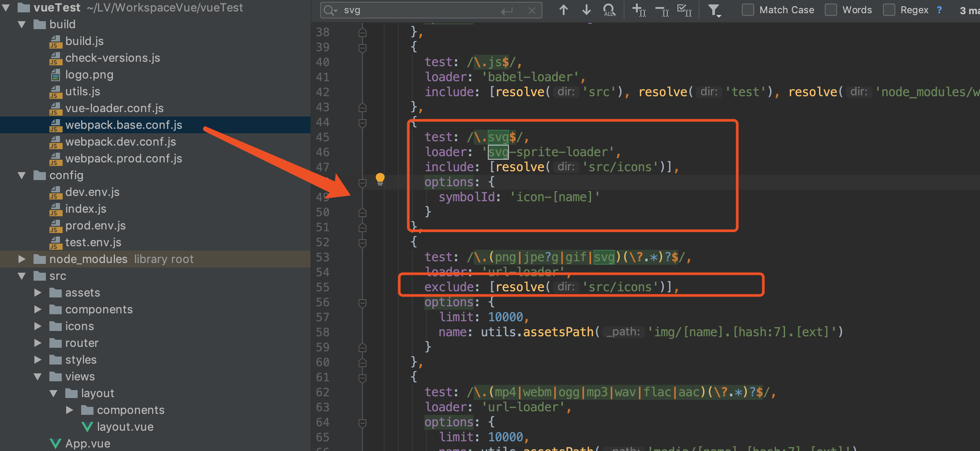Clear the search field with the X button
Image resolution: width=980 pixels, height=451 pixels.
coord(532,10)
